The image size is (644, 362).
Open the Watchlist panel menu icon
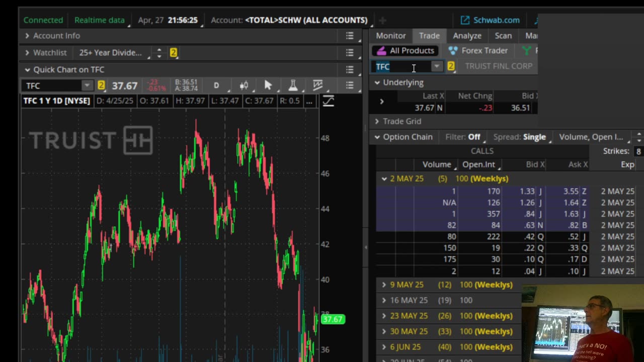[x=350, y=53]
